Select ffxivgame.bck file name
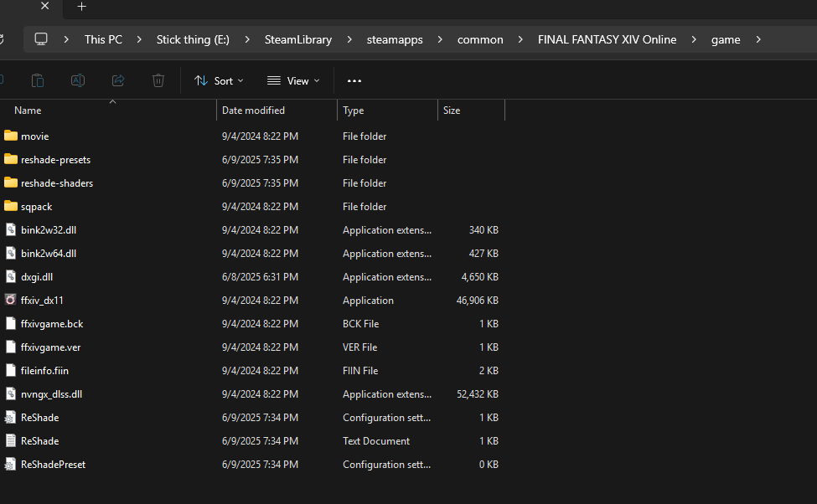817x504 pixels. (x=52, y=324)
